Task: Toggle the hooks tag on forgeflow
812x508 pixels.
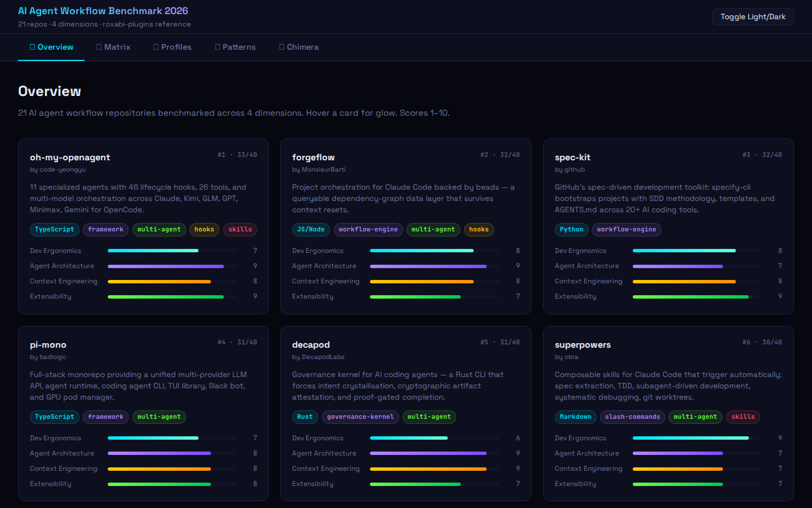Action: [479, 229]
